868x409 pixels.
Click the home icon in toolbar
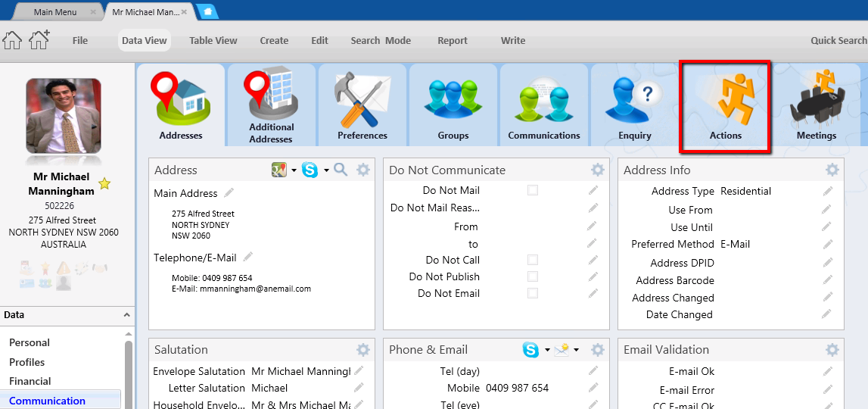[12, 40]
